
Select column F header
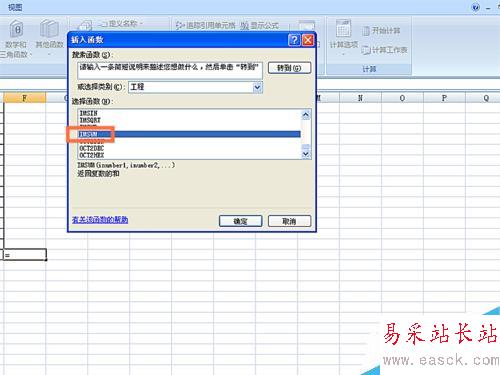point(24,98)
